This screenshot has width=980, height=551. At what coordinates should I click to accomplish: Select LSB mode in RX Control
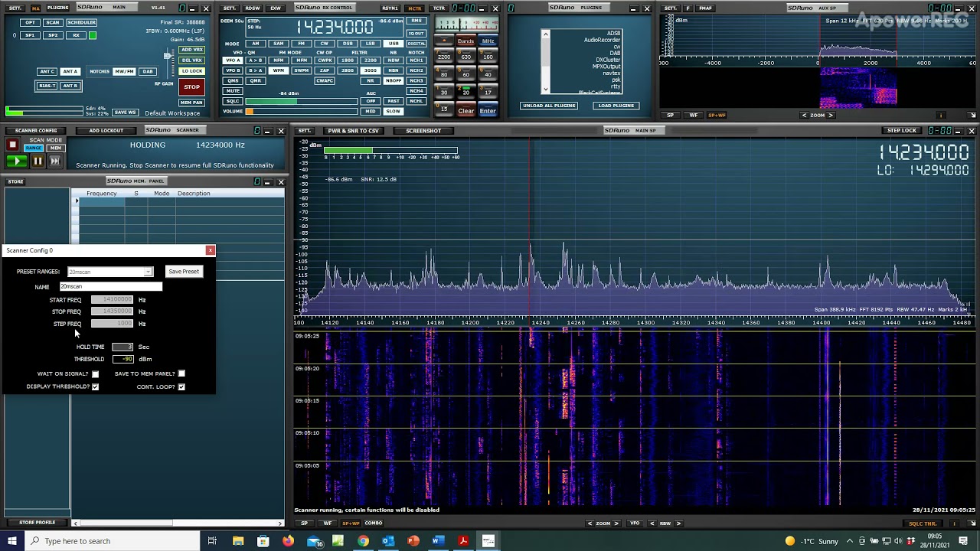click(371, 44)
